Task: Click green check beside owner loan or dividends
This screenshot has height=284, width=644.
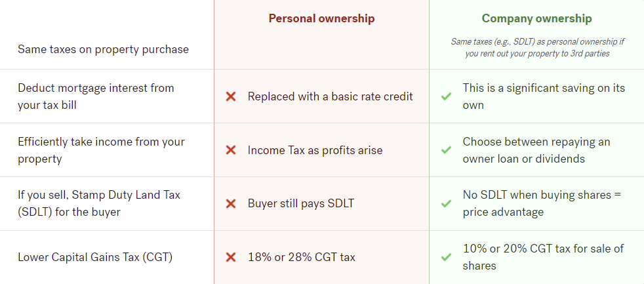Action: (446, 150)
